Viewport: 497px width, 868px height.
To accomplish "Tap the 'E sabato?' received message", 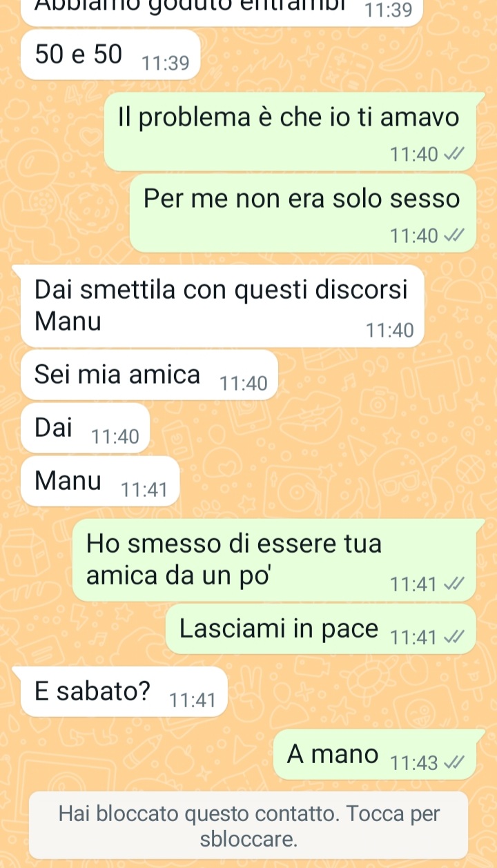I will 124,692.
